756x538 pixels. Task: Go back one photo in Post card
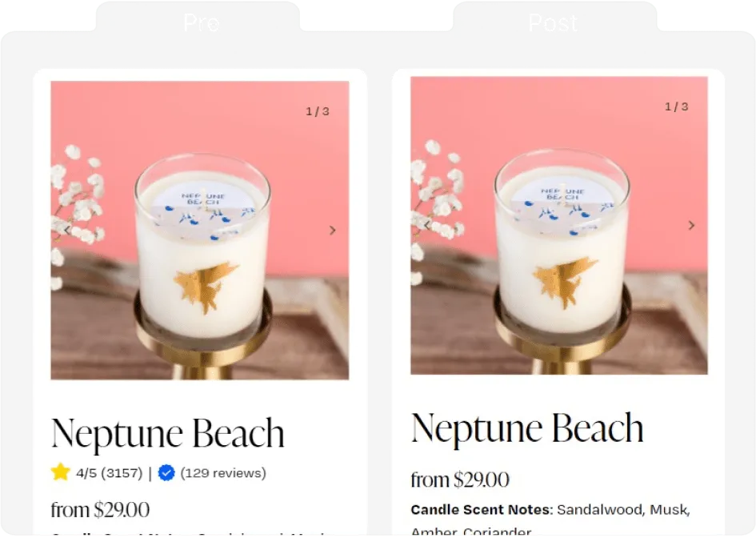point(426,225)
